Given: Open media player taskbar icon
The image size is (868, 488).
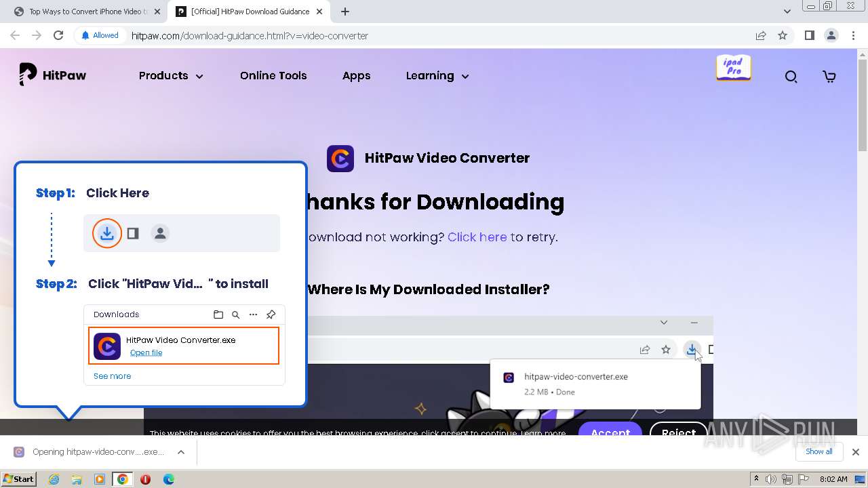Looking at the screenshot, I should 100,479.
